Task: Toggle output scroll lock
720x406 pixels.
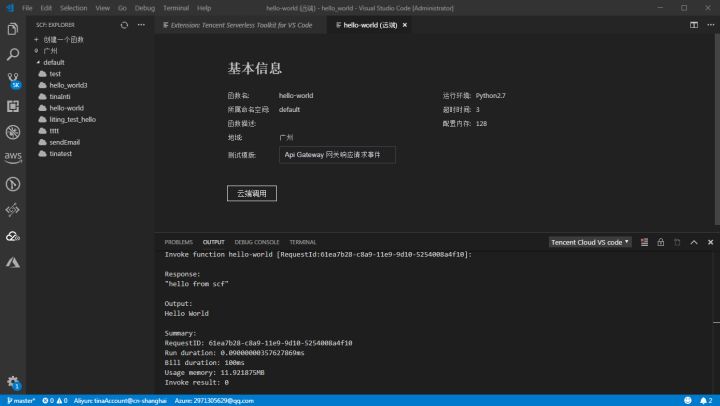Action: tap(661, 242)
